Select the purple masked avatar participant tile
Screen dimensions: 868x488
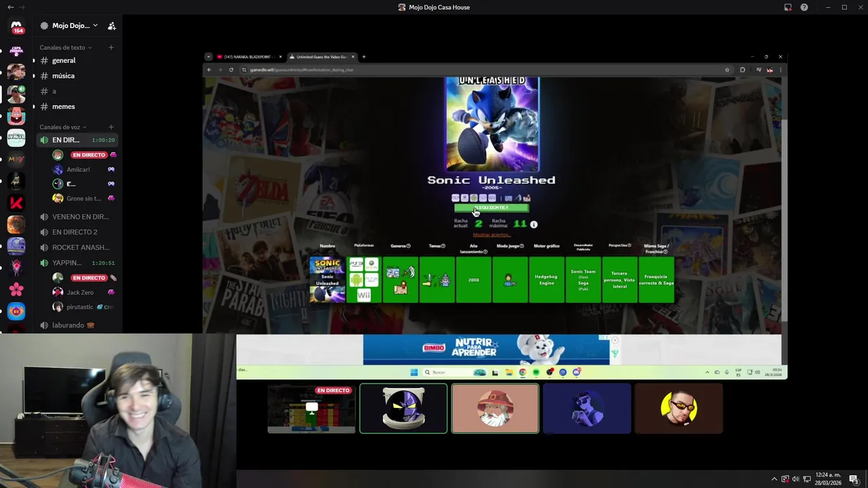(x=403, y=409)
